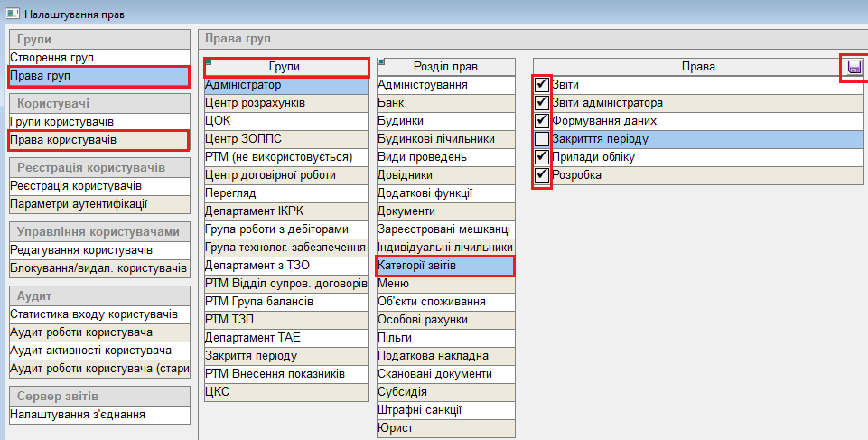Select the Центр розрахунків group
Screen dimensions: 868x440
pyautogui.click(x=285, y=103)
